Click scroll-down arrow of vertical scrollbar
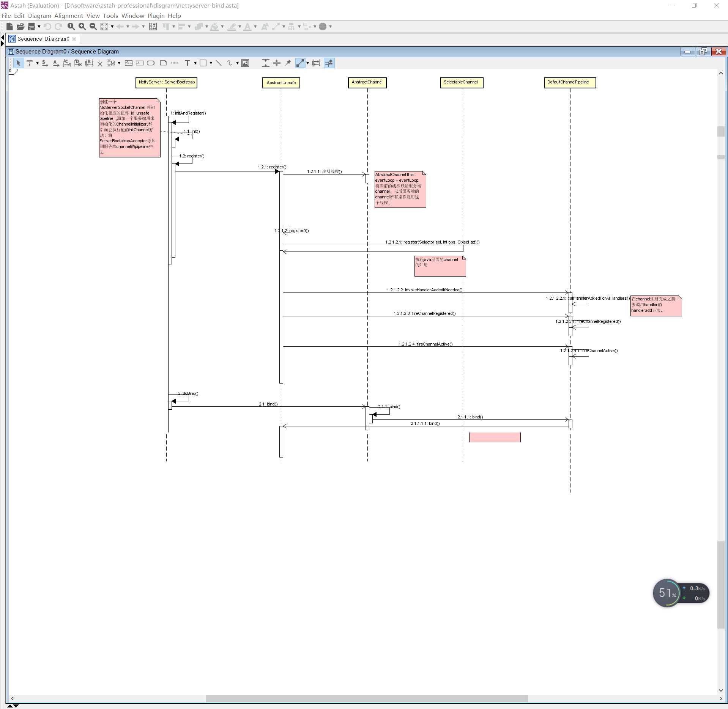 click(721, 690)
